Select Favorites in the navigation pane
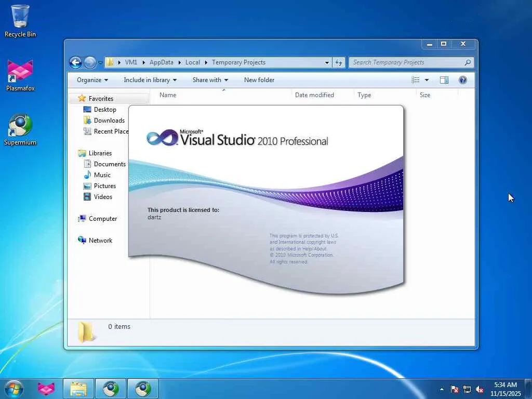Screen dimensions: 532x399 [101, 99]
